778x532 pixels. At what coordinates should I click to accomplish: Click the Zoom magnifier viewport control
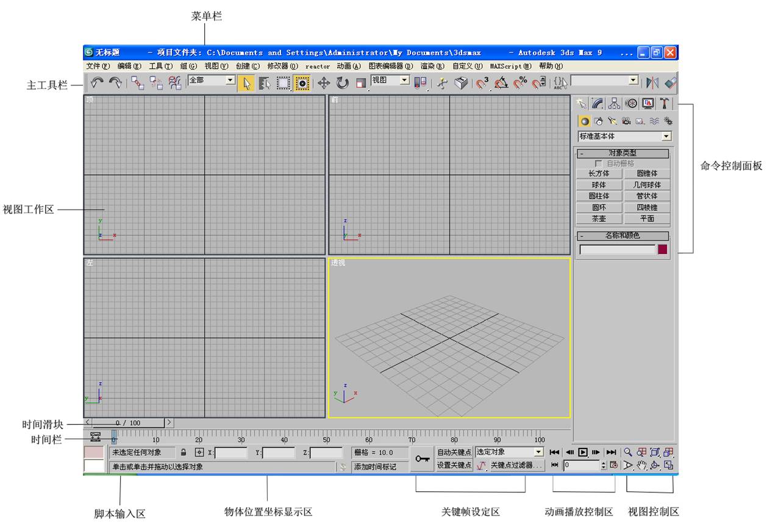tap(627, 452)
